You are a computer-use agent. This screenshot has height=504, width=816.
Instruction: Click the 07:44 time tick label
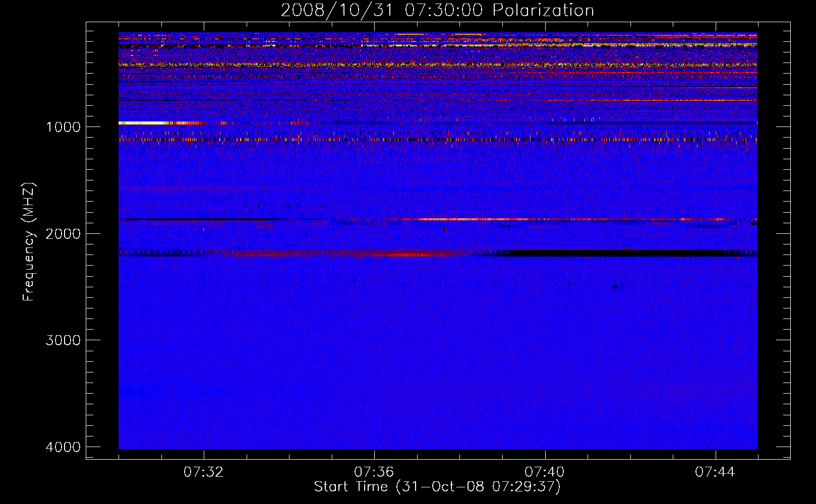pyautogui.click(x=715, y=472)
